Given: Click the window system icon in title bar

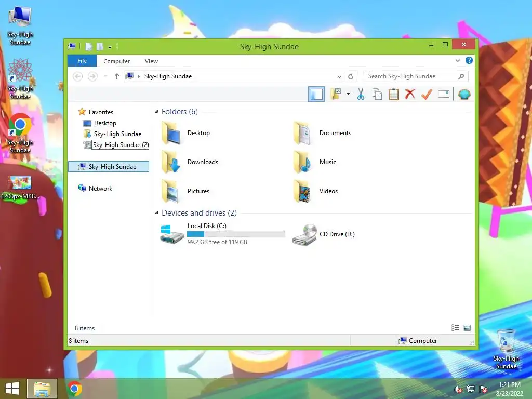Looking at the screenshot, I should click(72, 46).
